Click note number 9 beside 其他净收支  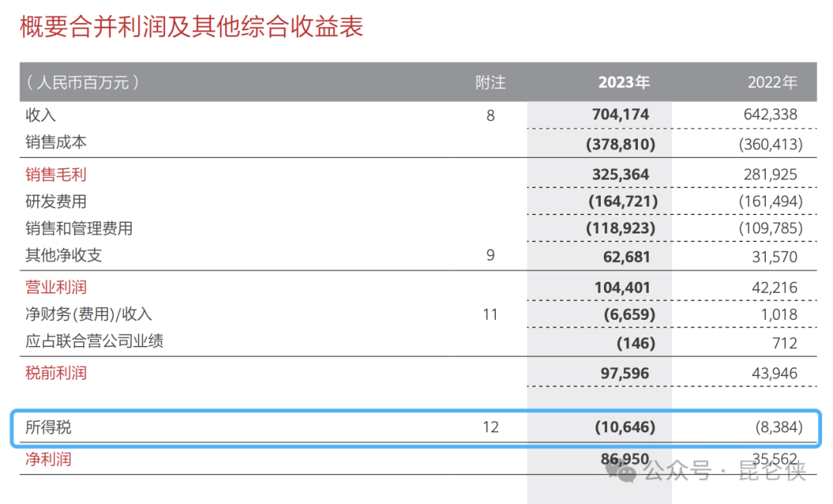[x=491, y=255]
